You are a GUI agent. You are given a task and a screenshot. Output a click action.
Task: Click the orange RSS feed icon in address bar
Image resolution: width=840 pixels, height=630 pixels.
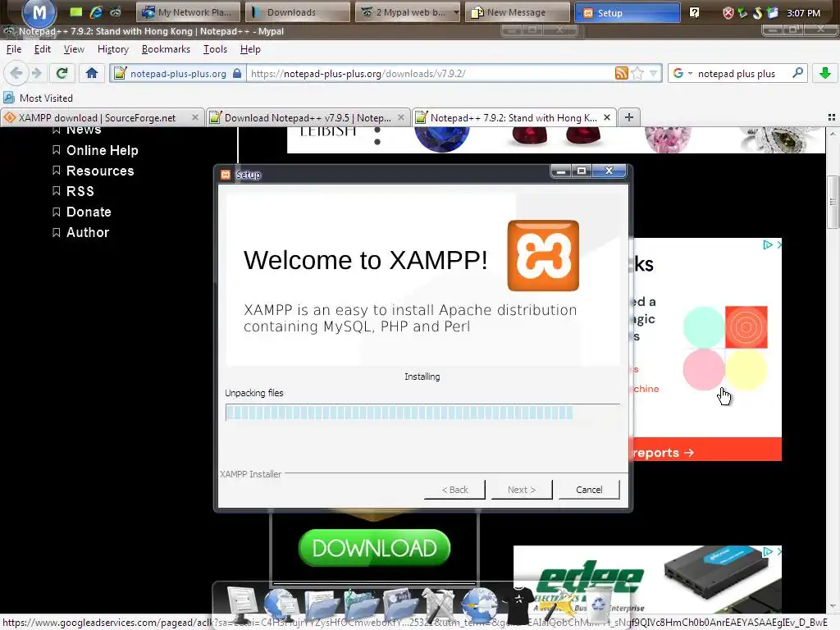(621, 73)
